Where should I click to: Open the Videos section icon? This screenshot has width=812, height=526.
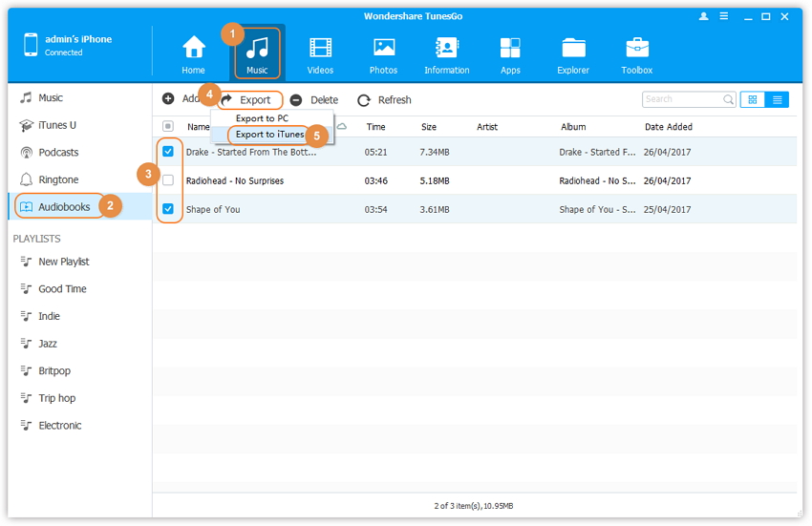coord(320,53)
